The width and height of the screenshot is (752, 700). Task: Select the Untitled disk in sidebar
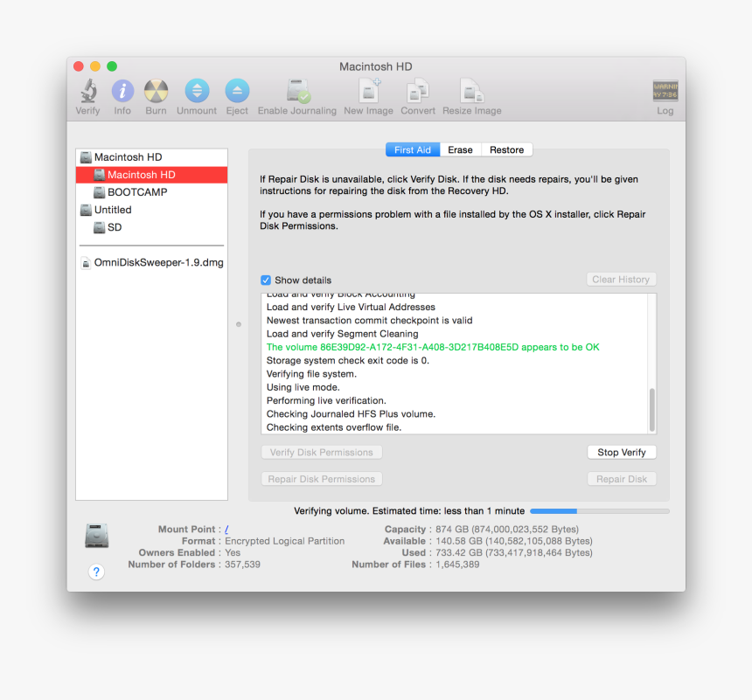point(151,210)
